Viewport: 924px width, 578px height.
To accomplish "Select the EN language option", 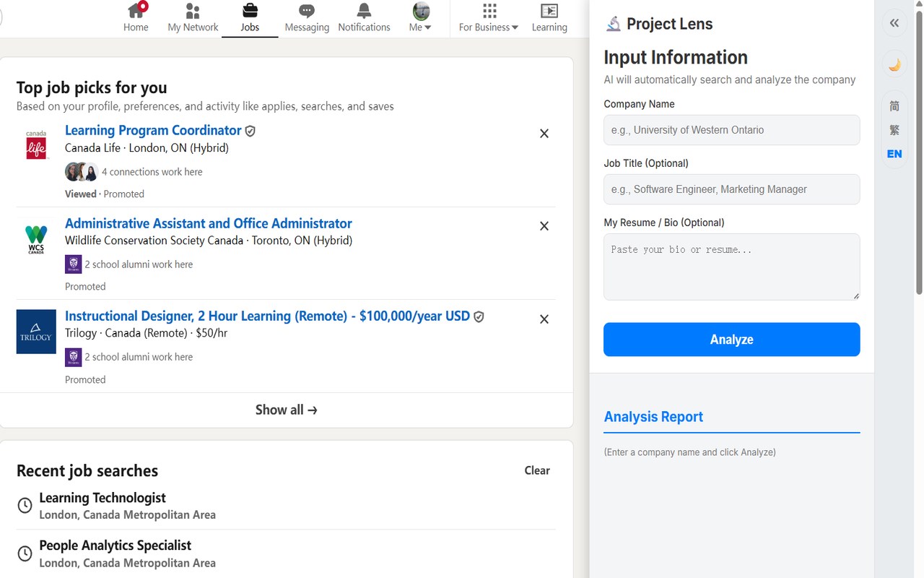I will (x=894, y=154).
